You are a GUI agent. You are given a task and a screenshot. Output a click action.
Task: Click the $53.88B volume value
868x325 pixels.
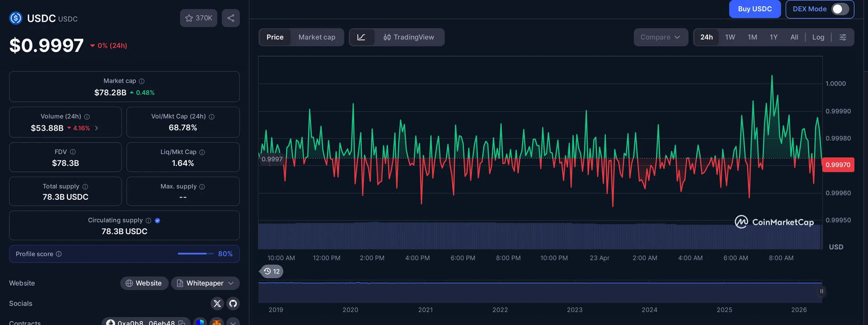tap(47, 128)
